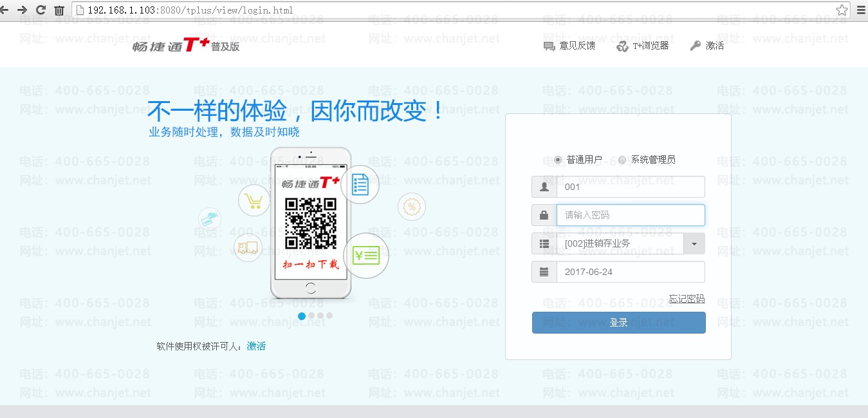The image size is (868, 418).
Task: Click the 普及版 edition label
Action: pyautogui.click(x=225, y=46)
